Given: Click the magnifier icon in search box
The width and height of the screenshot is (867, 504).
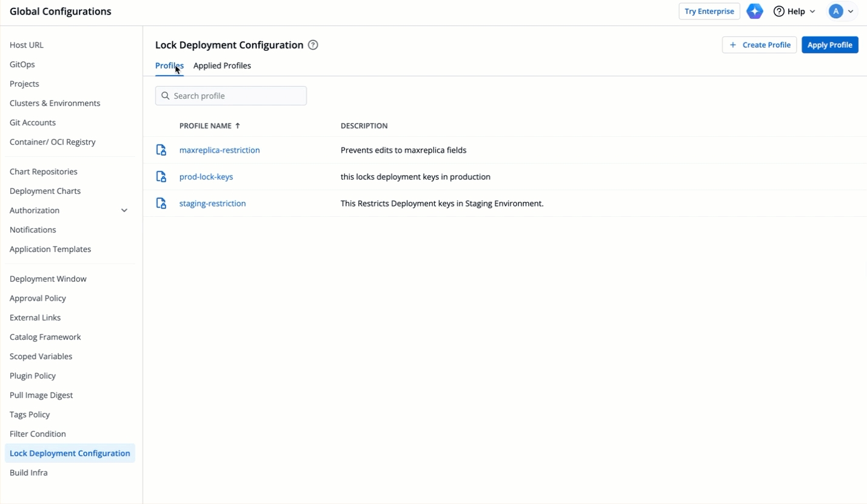Looking at the screenshot, I should click(166, 96).
